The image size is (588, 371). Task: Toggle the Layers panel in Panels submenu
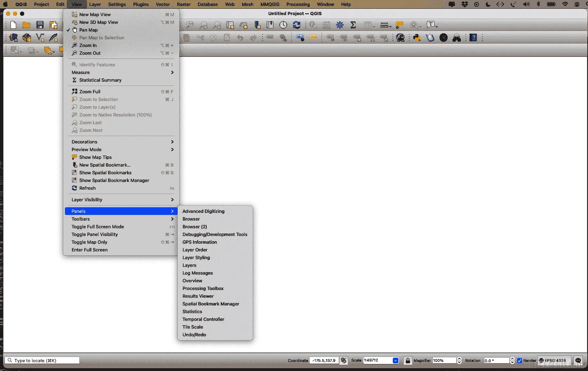point(215,265)
